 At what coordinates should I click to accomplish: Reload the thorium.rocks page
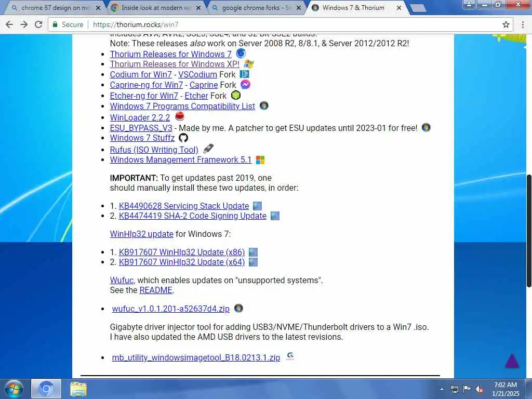(38, 24)
